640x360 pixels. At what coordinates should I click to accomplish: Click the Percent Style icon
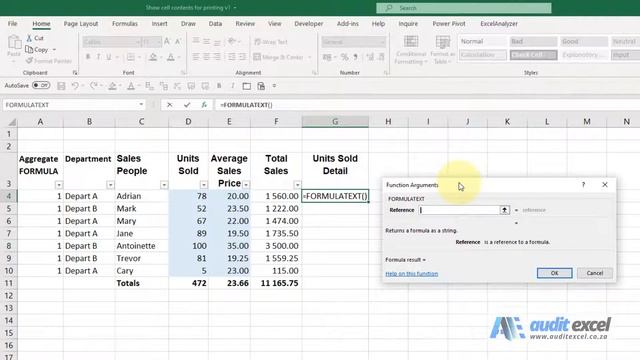(344, 57)
